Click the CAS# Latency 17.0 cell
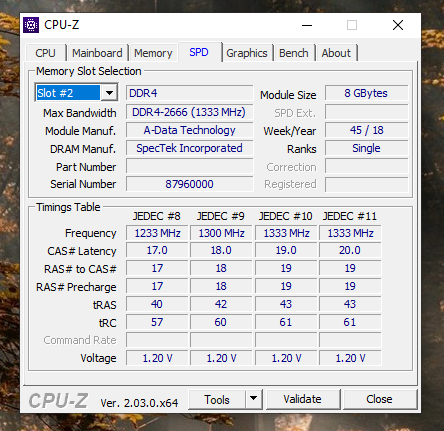Image resolution: width=444 pixels, height=431 pixels. click(x=157, y=250)
